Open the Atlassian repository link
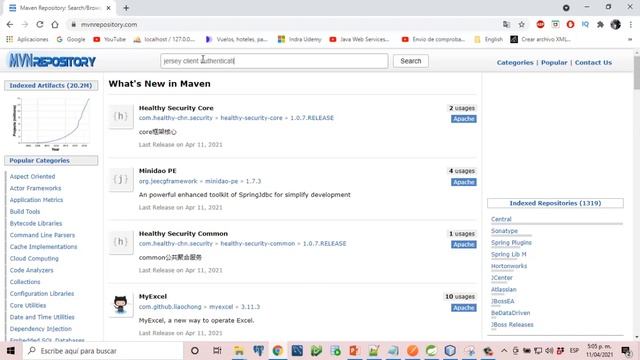This screenshot has width=640, height=360. (x=504, y=290)
